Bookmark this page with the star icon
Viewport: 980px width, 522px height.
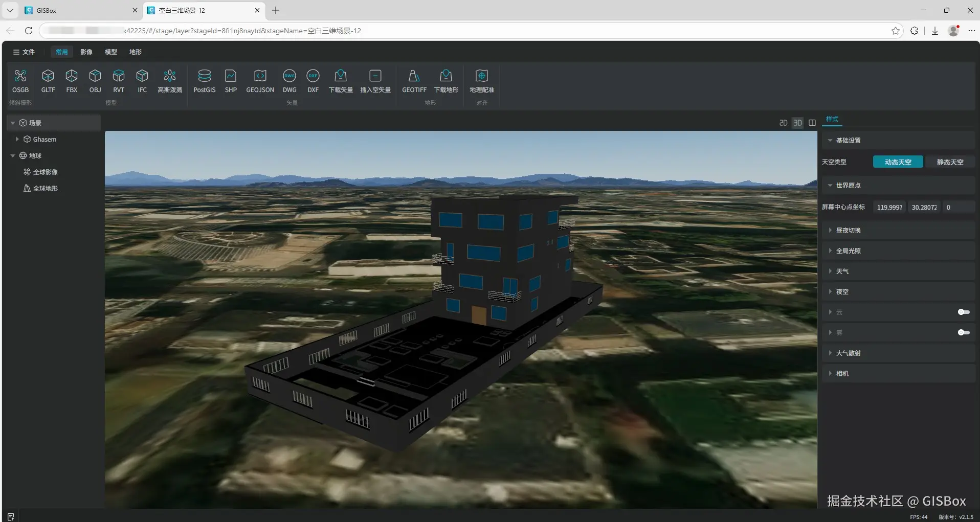pyautogui.click(x=896, y=31)
